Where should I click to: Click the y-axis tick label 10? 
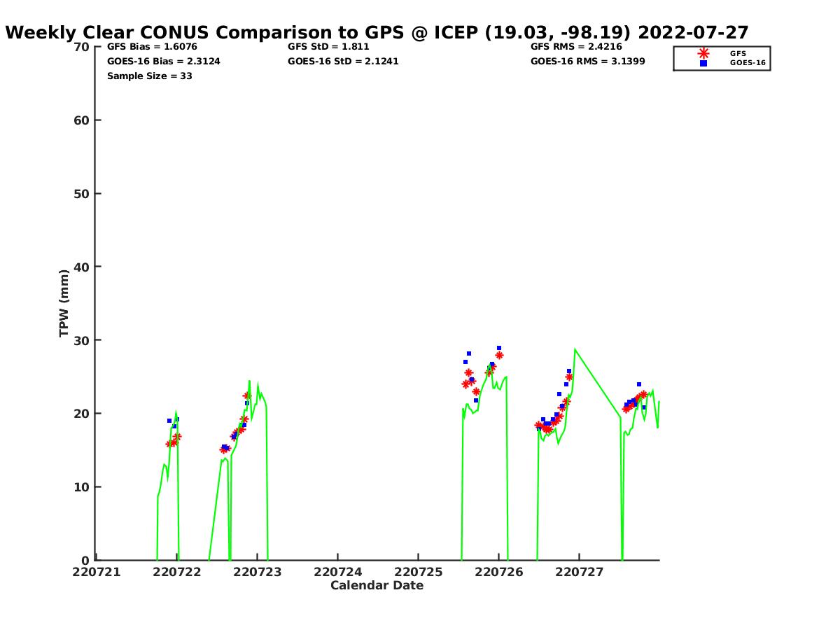[81, 487]
